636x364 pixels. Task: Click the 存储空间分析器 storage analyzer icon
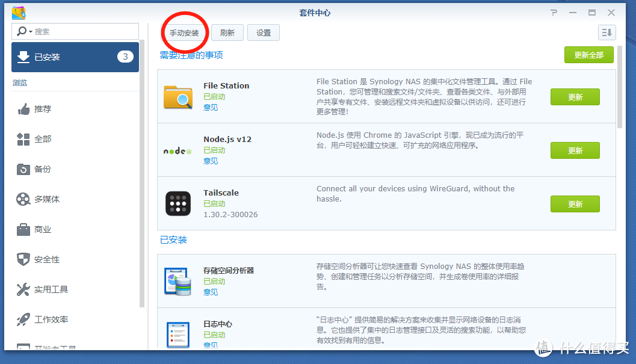click(178, 281)
